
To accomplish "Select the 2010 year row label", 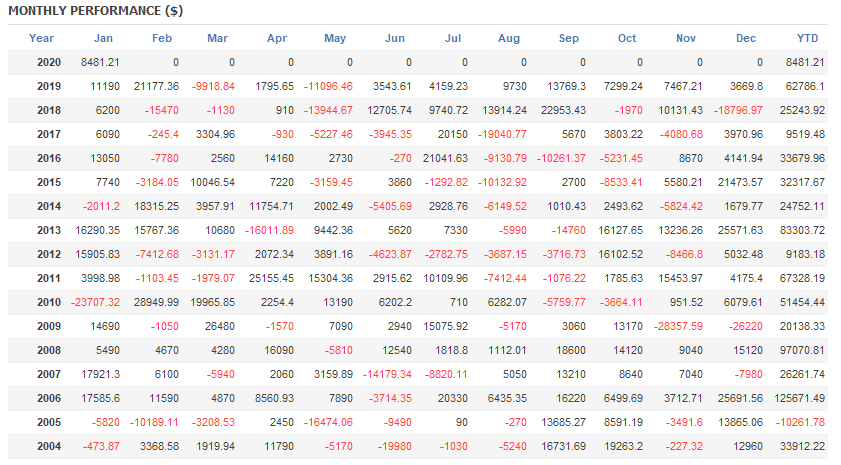I will point(48,302).
